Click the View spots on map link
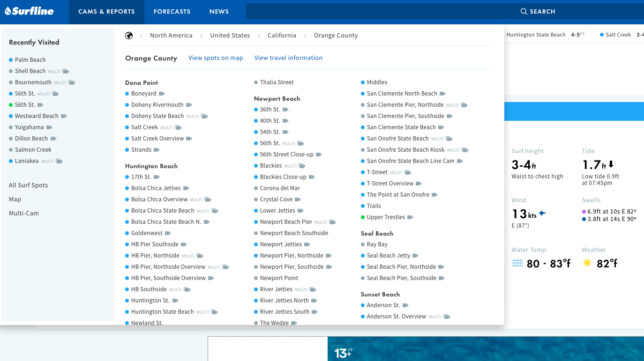Screen dimensions: 644x361 (216, 58)
